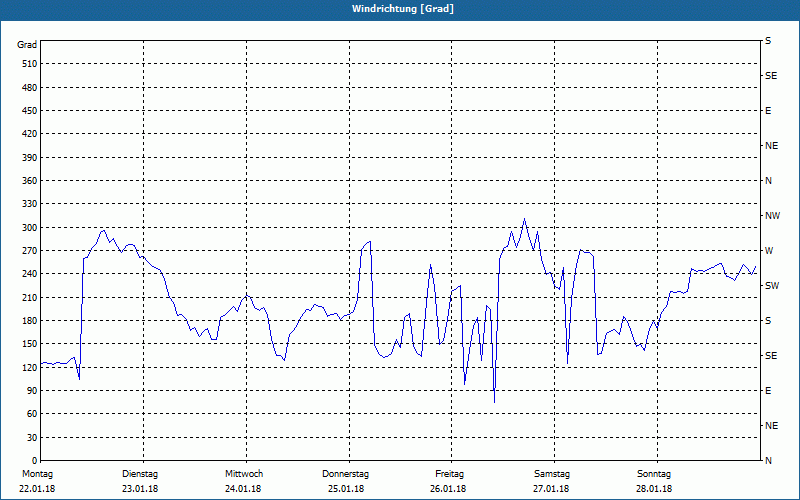Pick the 240 axis value
The height and width of the screenshot is (500, 800).
click(x=30, y=274)
